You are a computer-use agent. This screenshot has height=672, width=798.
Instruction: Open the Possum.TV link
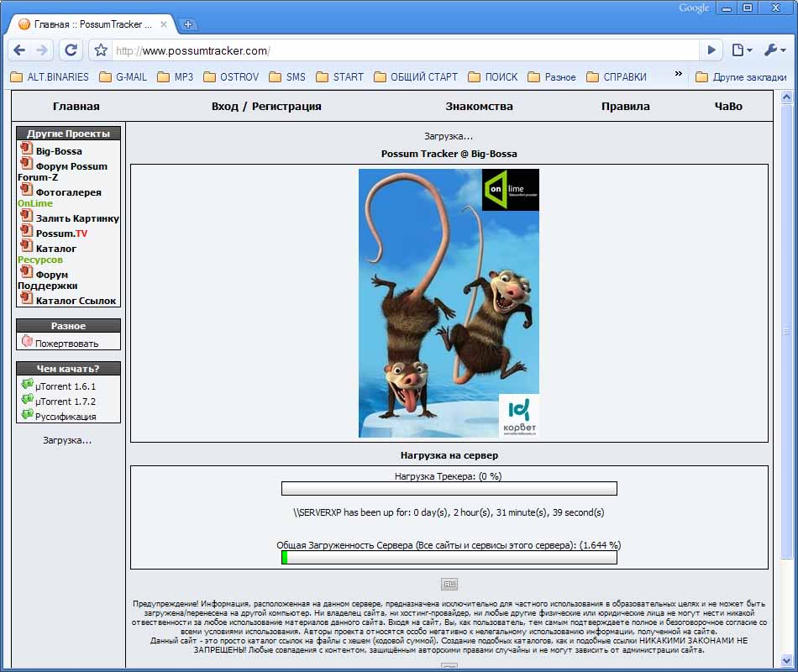(x=61, y=234)
